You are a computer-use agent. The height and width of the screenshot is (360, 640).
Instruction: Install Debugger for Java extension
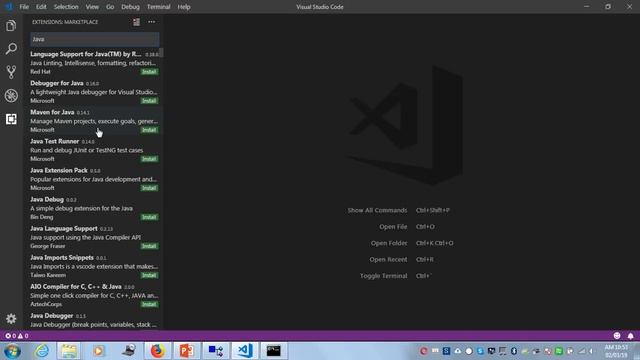coord(149,100)
